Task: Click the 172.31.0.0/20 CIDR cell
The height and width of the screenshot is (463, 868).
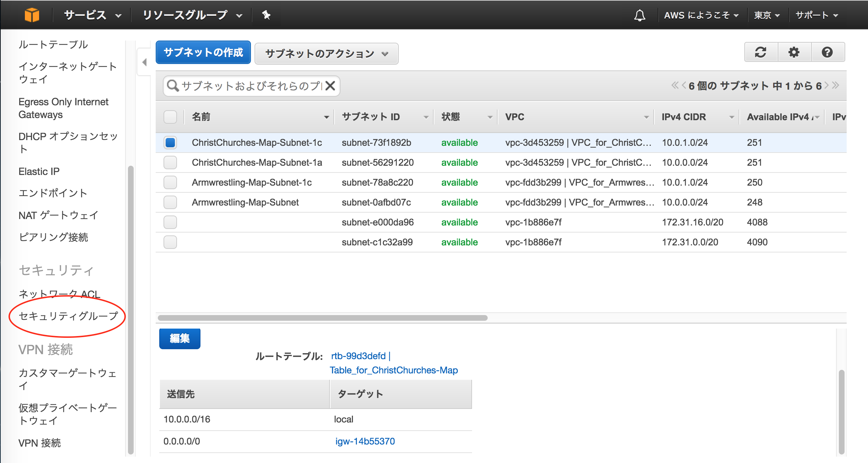Action: click(690, 242)
